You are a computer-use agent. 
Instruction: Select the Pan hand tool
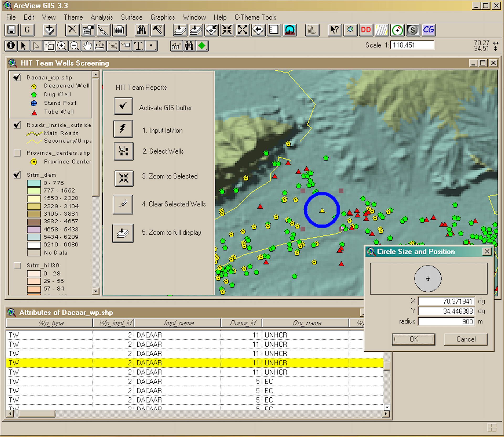point(87,46)
